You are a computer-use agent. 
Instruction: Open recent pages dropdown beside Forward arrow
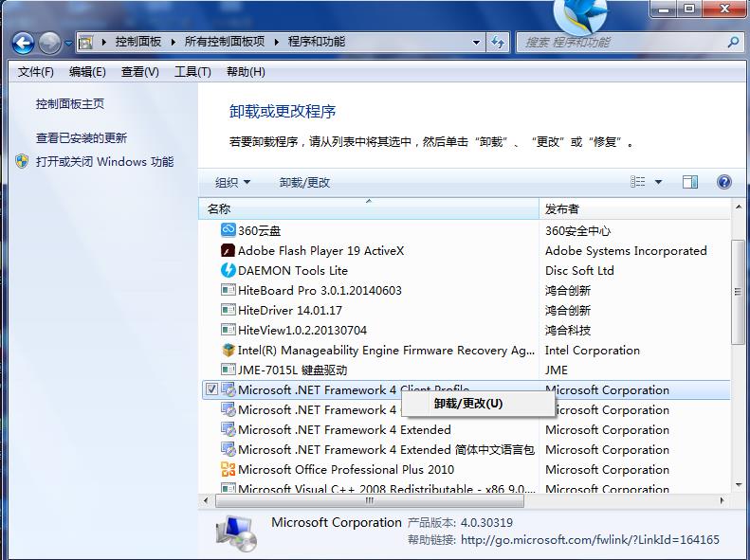pos(68,43)
